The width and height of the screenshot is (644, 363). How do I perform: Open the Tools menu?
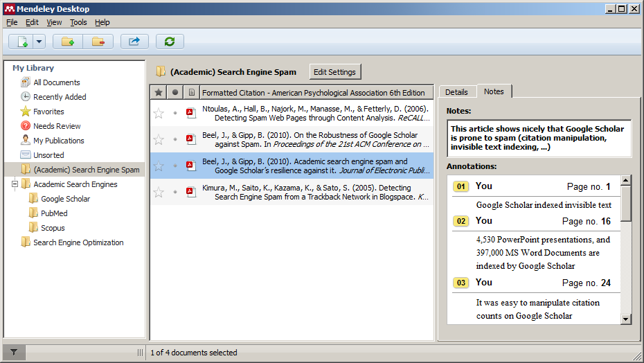(78, 22)
